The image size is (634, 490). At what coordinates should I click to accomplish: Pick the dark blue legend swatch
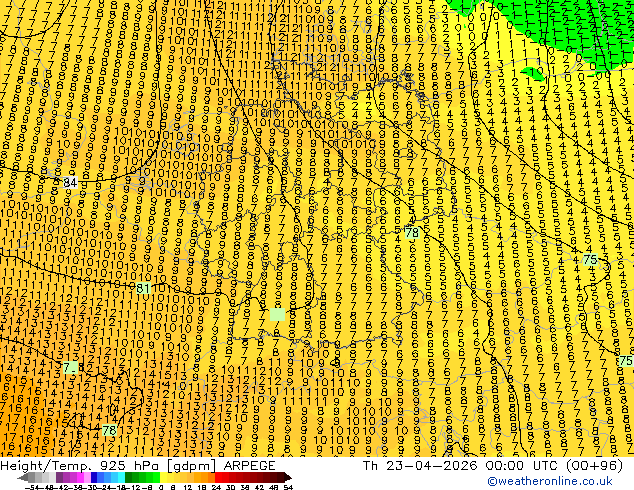coord(94,477)
